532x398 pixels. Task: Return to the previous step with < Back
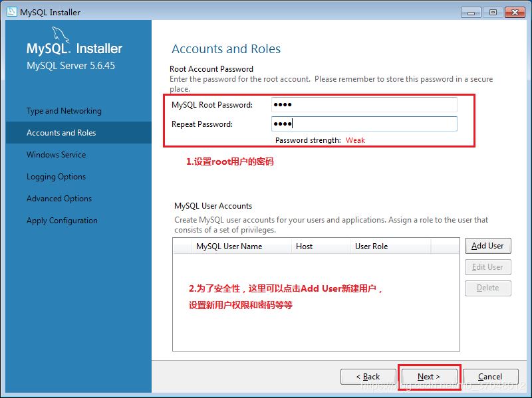point(368,377)
